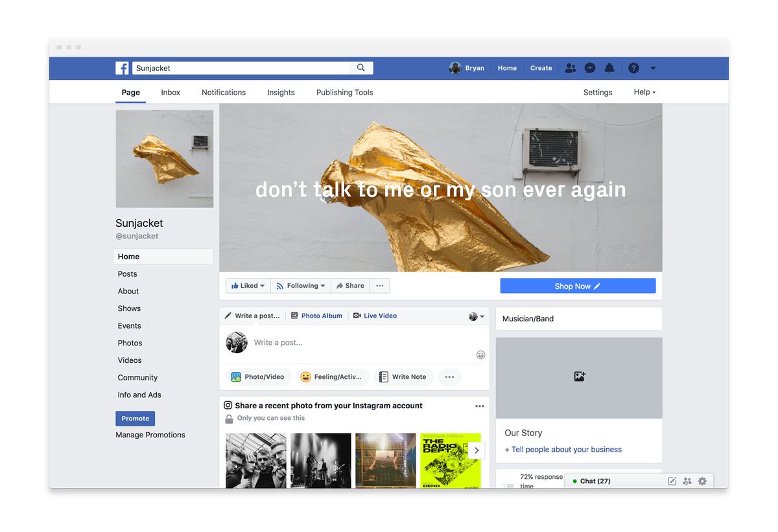Click Create in the top bar
Screen dimensions: 778x532
click(541, 68)
